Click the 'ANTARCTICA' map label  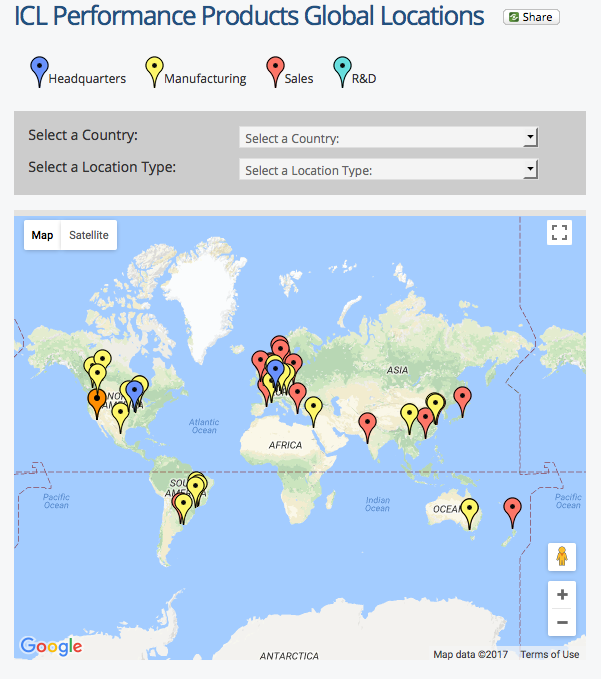[x=289, y=656]
